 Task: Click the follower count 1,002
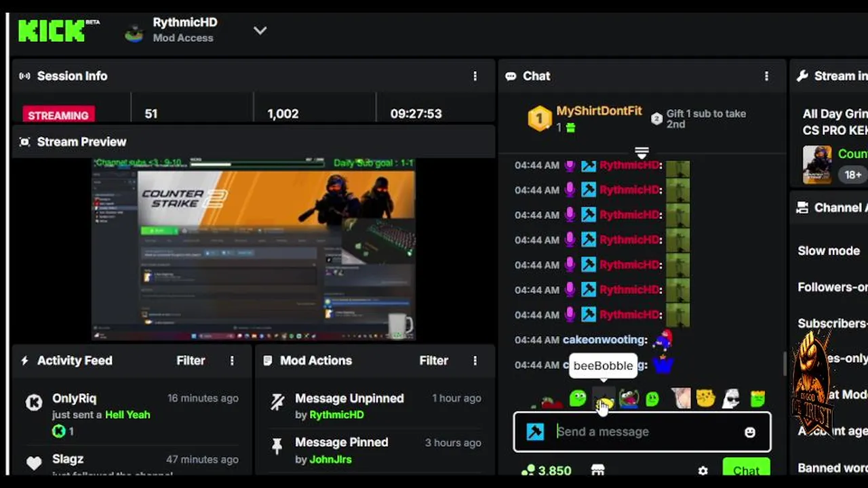[x=283, y=114]
